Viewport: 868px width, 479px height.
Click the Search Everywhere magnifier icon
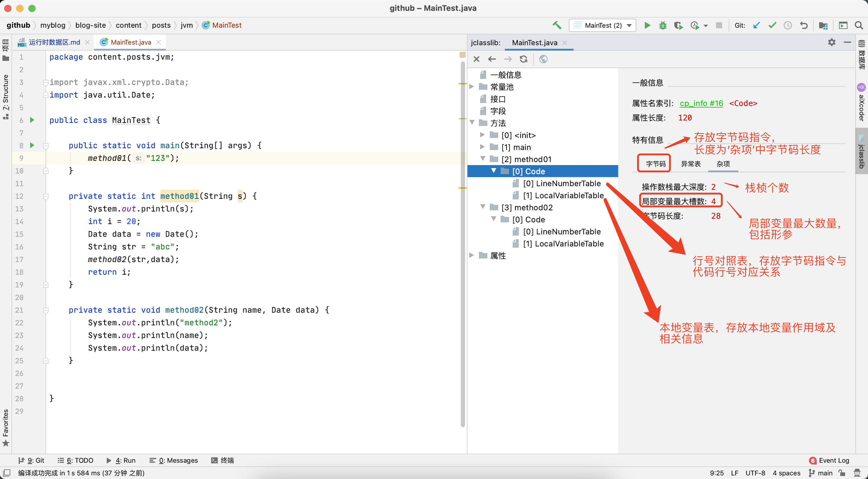click(x=859, y=25)
